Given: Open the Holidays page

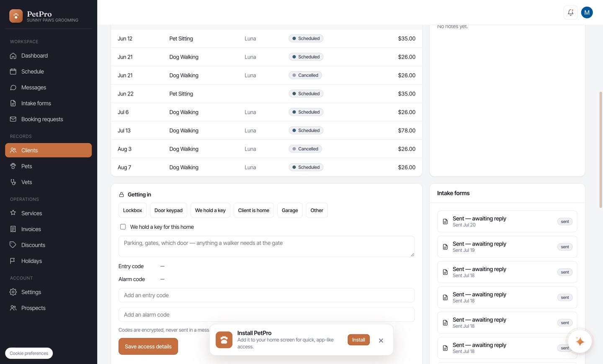Looking at the screenshot, I should (x=48, y=261).
